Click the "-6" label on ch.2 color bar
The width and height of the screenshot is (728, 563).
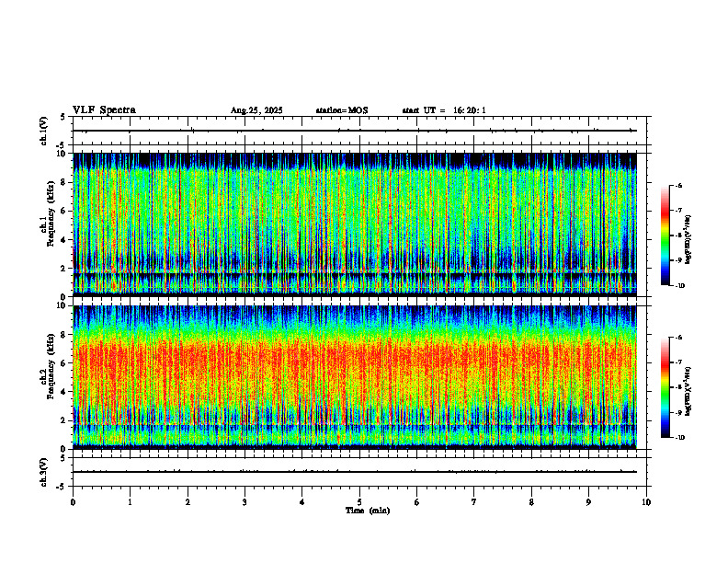click(x=678, y=338)
